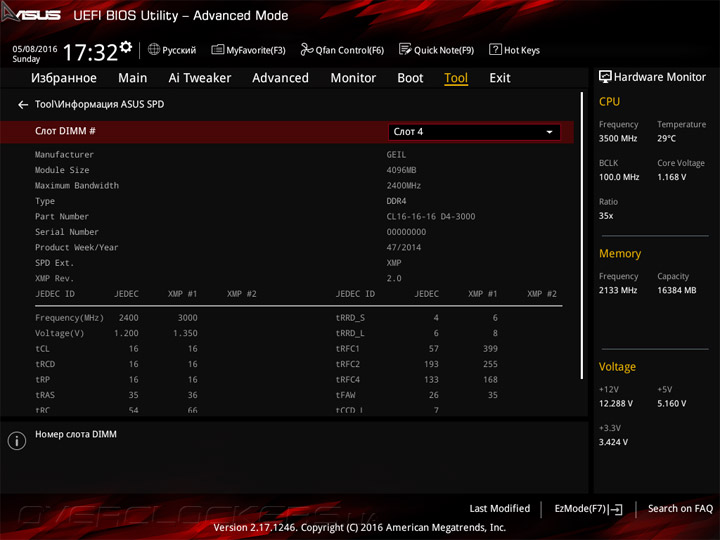Switch to the Main tab
The height and width of the screenshot is (540, 720).
tap(133, 78)
